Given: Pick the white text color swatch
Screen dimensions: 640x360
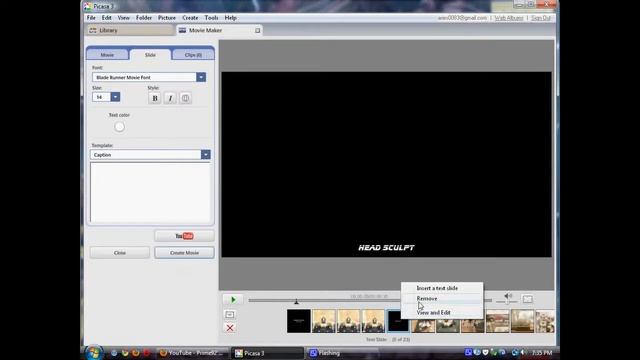Looking at the screenshot, I should [119, 127].
